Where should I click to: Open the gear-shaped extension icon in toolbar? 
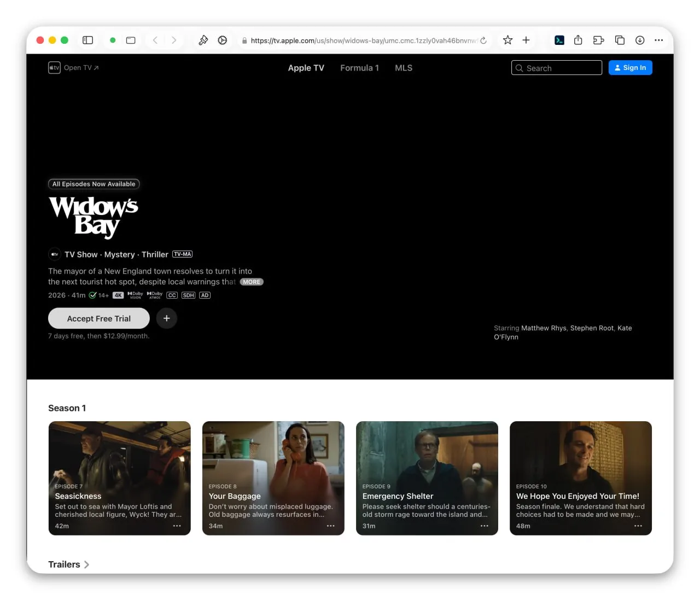coord(223,40)
